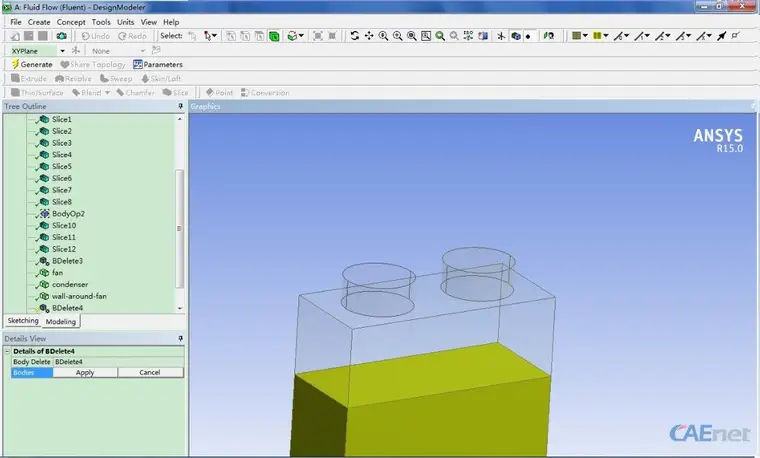The image size is (760, 458).
Task: Open the Magnifier Window tool
Action: pyautogui.click(x=426, y=36)
